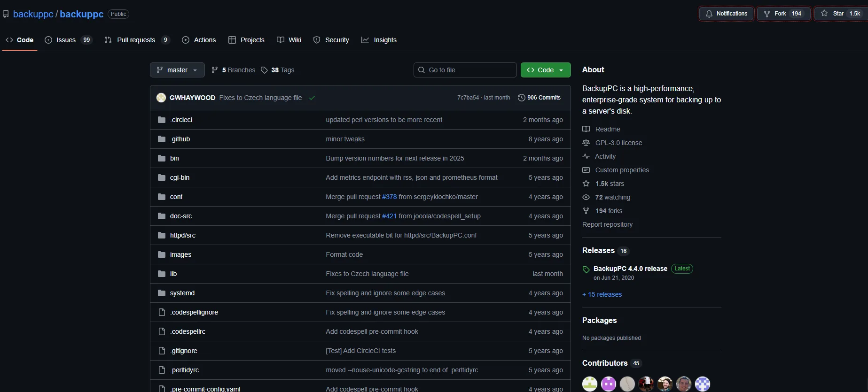Click the conf folder icon
Viewport: 868px width, 392px height.
coord(162,197)
